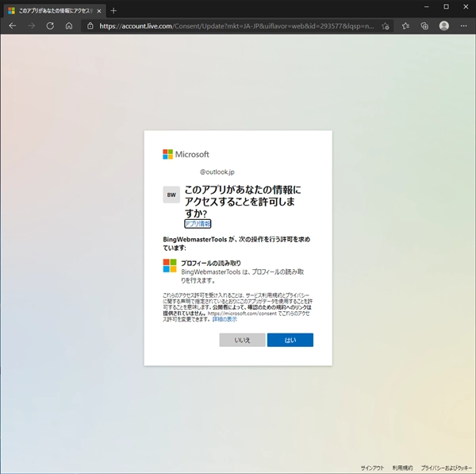
Task: Click the @outlook.jp account text
Action: coord(217,172)
